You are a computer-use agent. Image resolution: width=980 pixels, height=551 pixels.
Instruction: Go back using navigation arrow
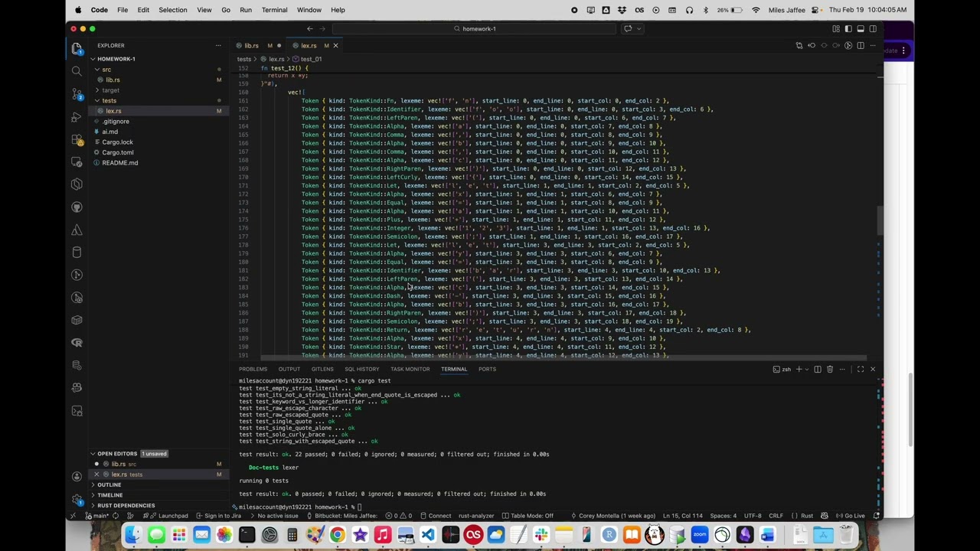pos(310,28)
